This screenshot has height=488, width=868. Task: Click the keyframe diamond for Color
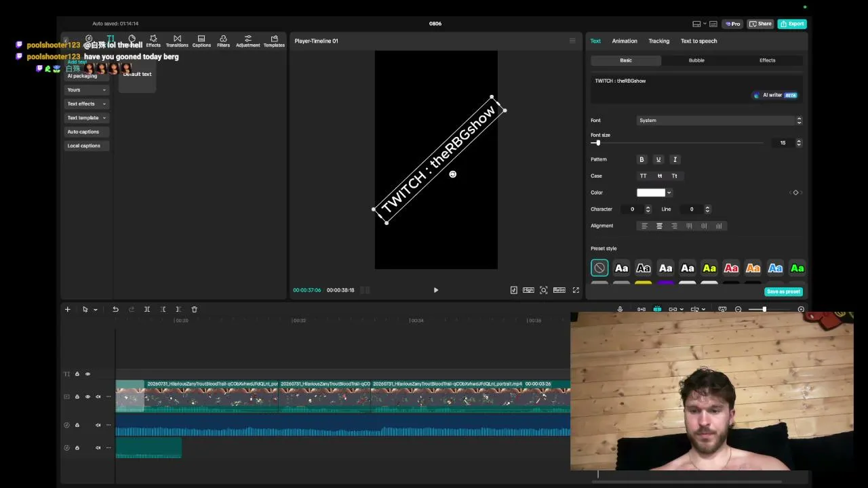pos(795,192)
